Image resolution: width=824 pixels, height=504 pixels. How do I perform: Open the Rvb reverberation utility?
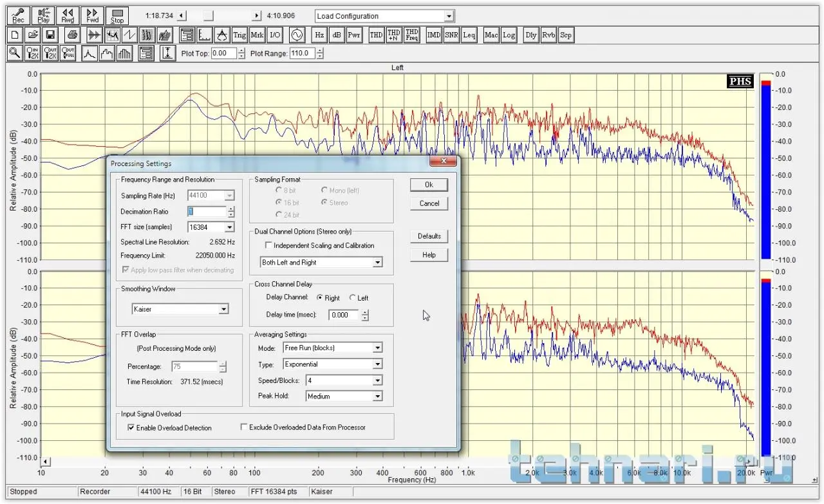(x=548, y=35)
